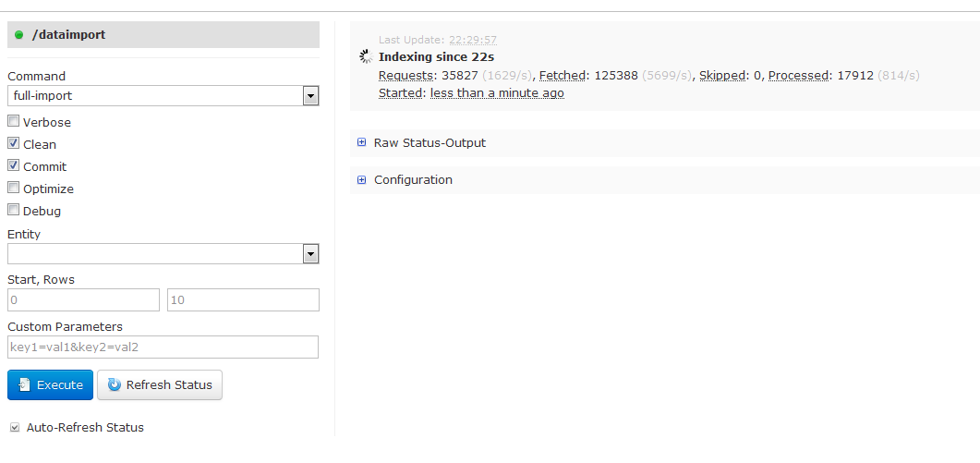Screen dimensions: 980x463
Task: Turn on the Debug checkbox
Action: (14, 210)
